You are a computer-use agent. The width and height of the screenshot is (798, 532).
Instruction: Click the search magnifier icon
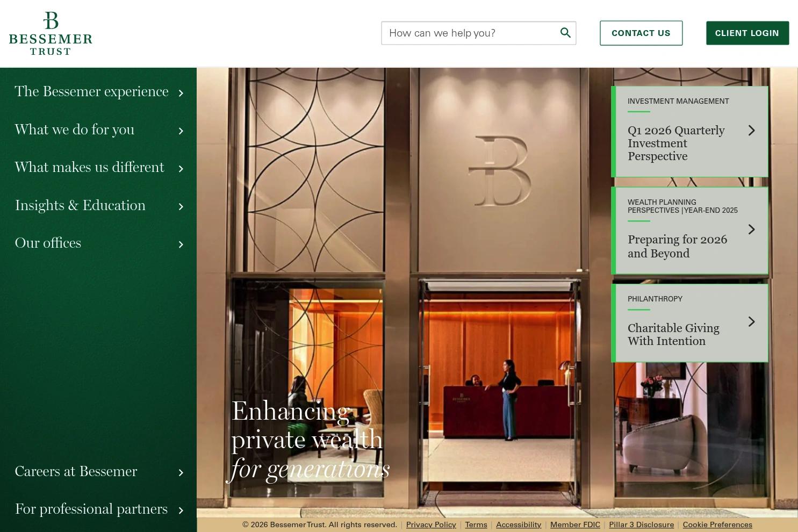point(565,33)
